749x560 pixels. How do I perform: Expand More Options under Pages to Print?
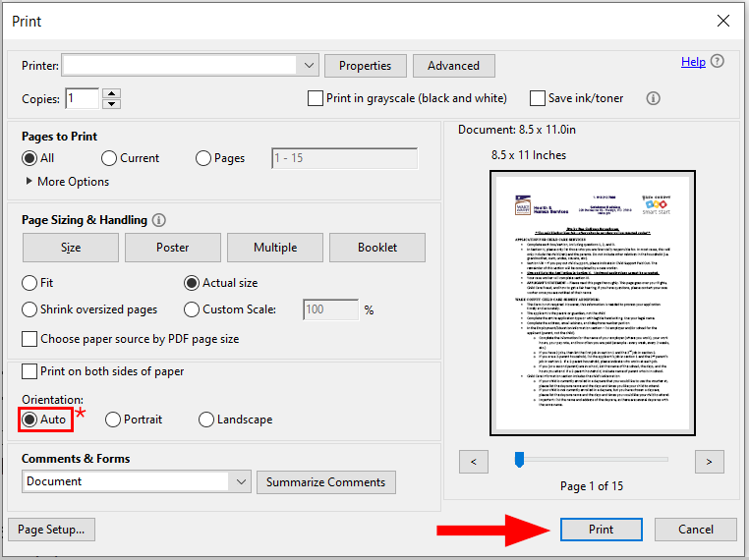coord(29,182)
